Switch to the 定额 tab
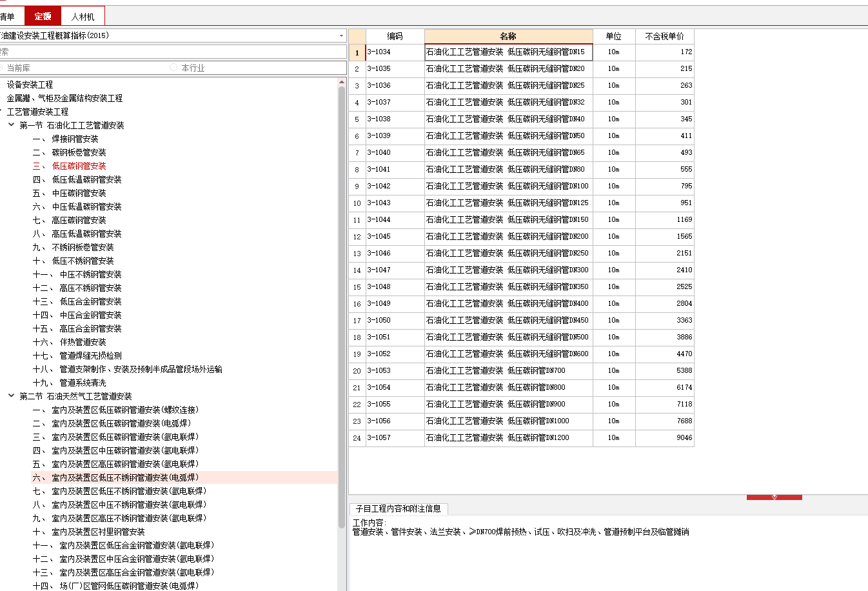 [x=43, y=16]
